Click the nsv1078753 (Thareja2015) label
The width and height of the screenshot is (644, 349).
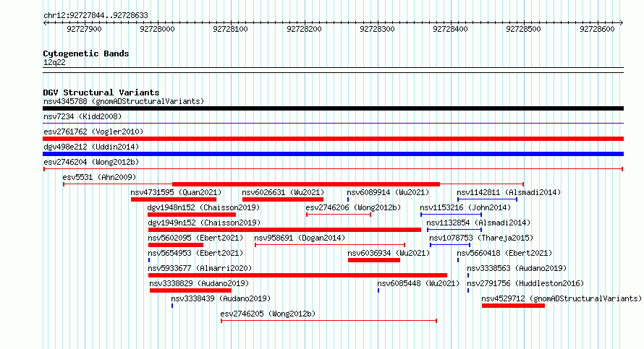coord(481,238)
